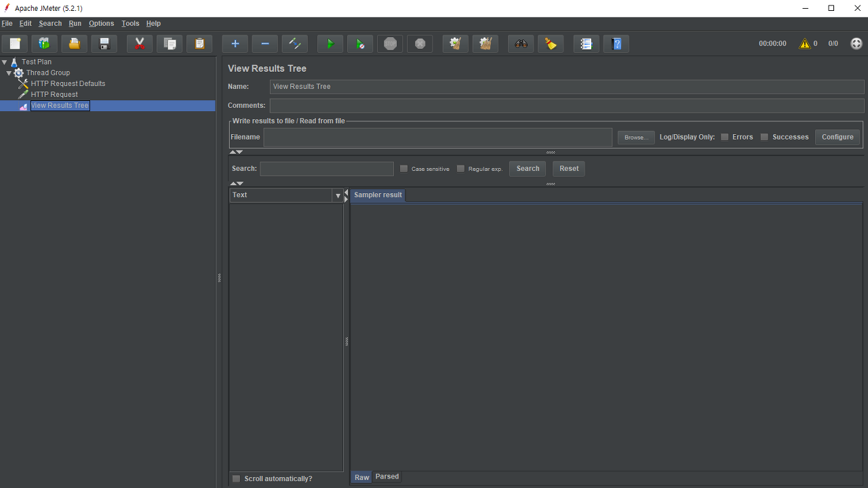Reset search with the brush icon
Image resolution: width=868 pixels, height=488 pixels.
551,44
